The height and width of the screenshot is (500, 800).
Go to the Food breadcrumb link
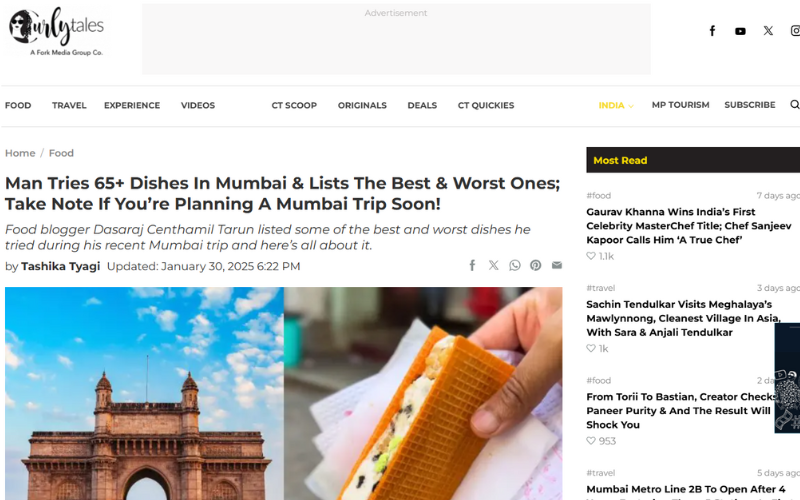click(x=61, y=153)
